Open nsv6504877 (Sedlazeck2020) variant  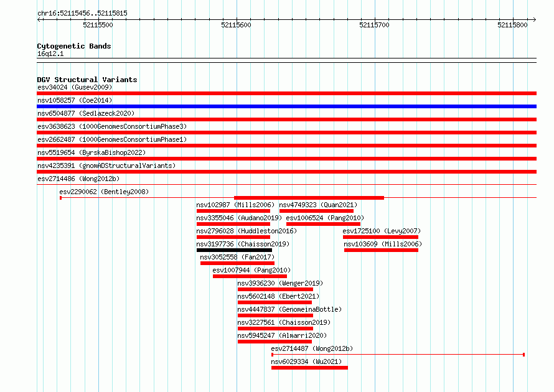pos(86,113)
